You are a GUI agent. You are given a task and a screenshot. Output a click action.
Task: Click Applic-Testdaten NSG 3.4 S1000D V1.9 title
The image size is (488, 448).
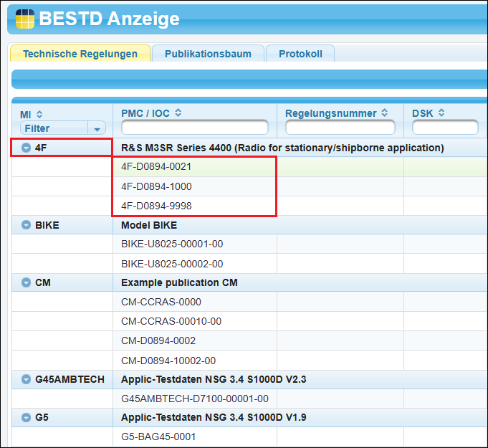[214, 417]
